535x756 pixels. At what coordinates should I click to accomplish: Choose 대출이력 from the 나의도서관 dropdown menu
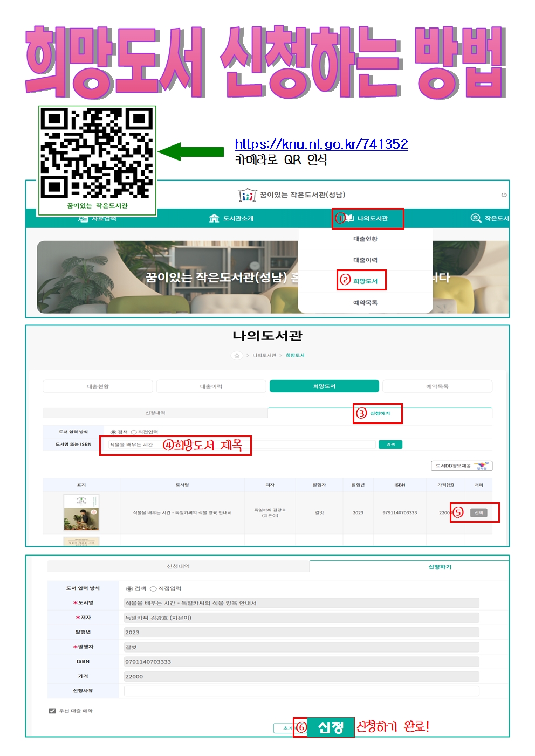(366, 260)
